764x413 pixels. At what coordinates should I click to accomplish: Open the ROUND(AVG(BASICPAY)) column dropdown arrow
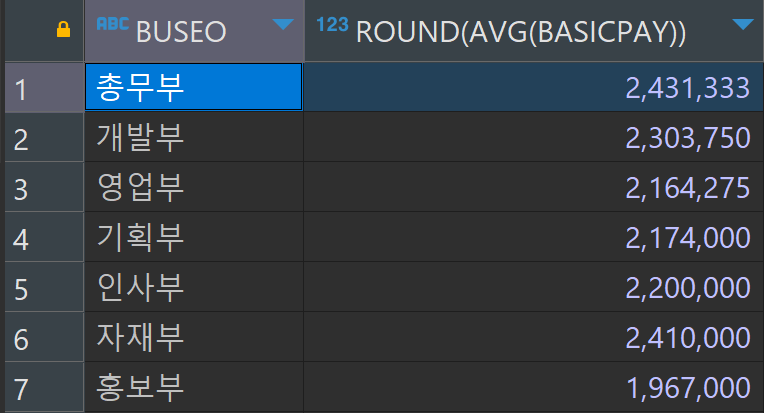point(743,24)
